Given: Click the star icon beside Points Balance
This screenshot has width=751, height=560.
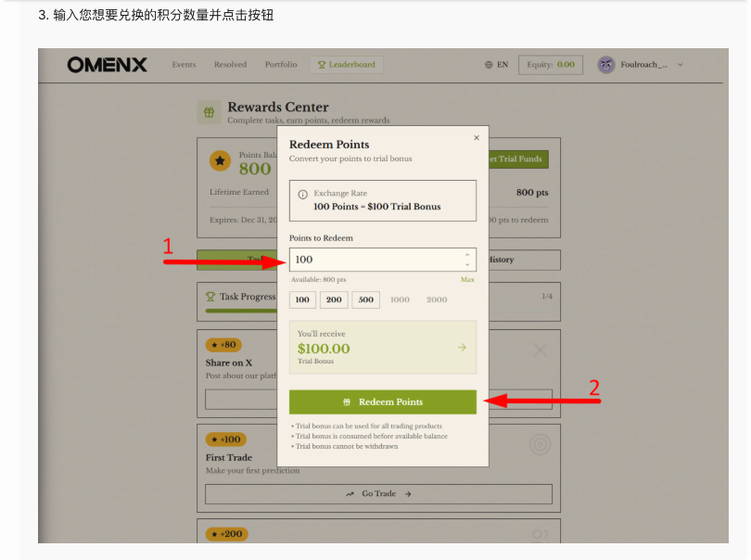Looking at the screenshot, I should (219, 159).
